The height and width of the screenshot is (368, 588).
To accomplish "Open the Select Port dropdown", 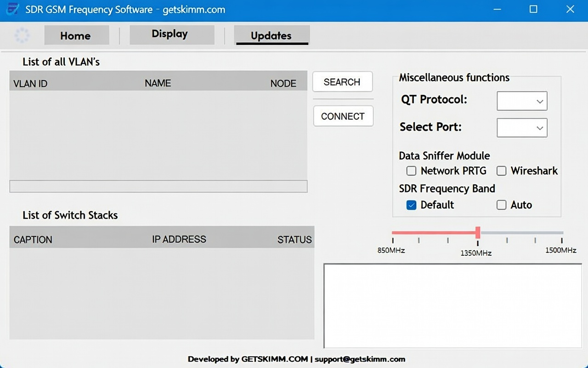I will pos(522,128).
